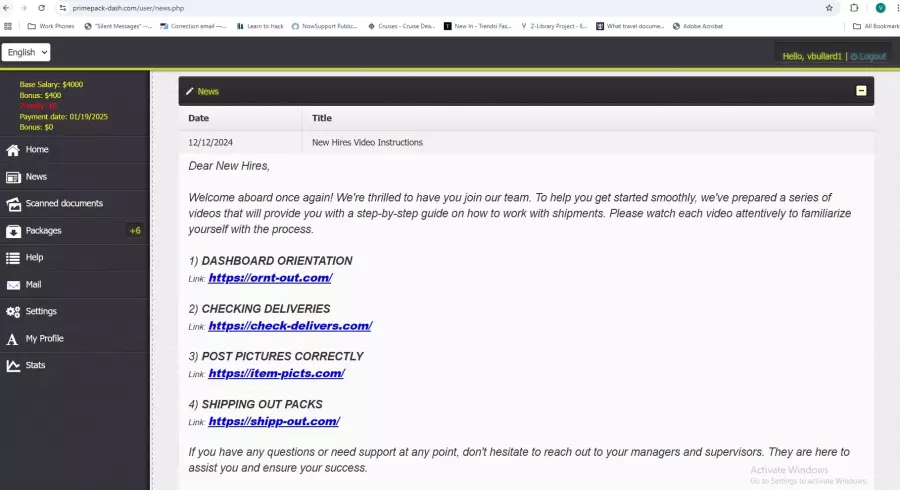Image resolution: width=900 pixels, height=490 pixels.
Task: Click the Packages +6 badge
Action: click(x=135, y=231)
